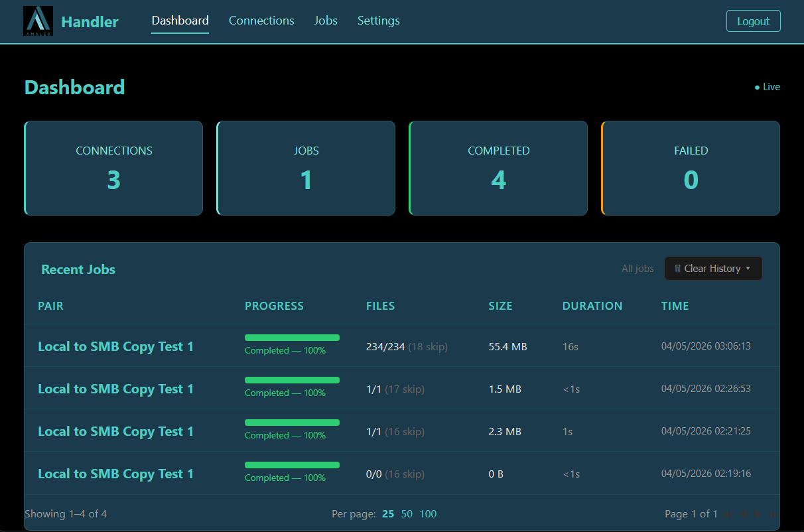
Task: Open the job run at 03:06:13
Action: tap(402, 346)
